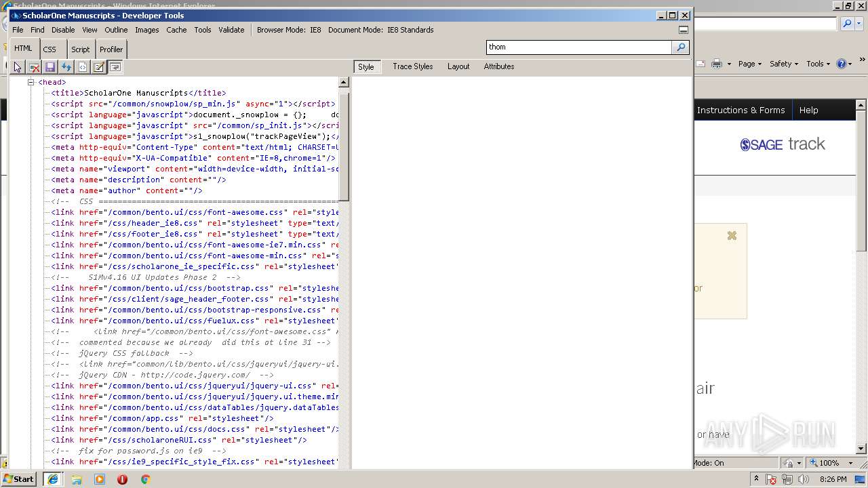The width and height of the screenshot is (868, 488).
Task: Click the Unpin Developer Tools icon below close button
Action: coord(684,30)
